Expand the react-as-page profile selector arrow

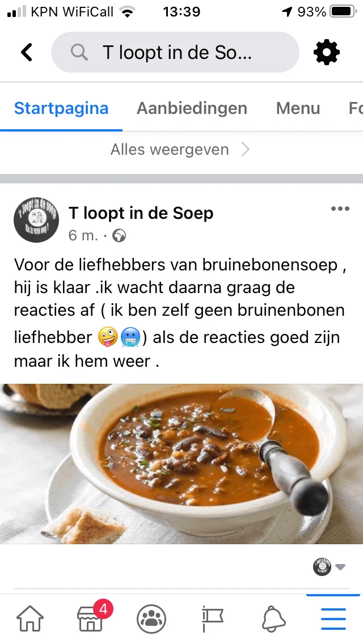(340, 567)
